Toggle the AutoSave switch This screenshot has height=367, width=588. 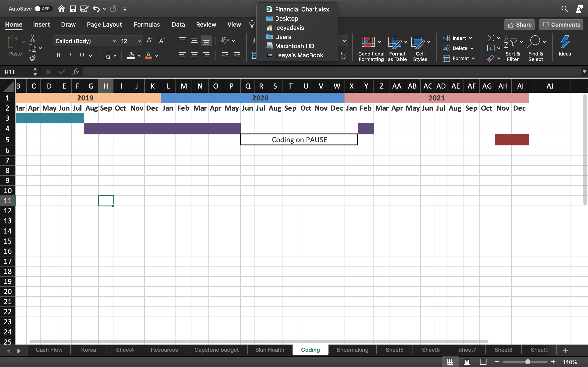tap(43, 9)
